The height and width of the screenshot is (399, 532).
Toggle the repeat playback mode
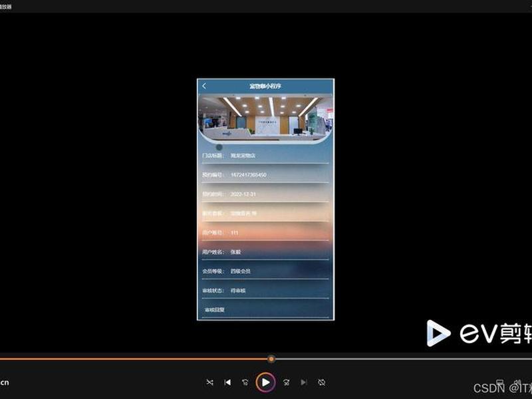coord(322,382)
